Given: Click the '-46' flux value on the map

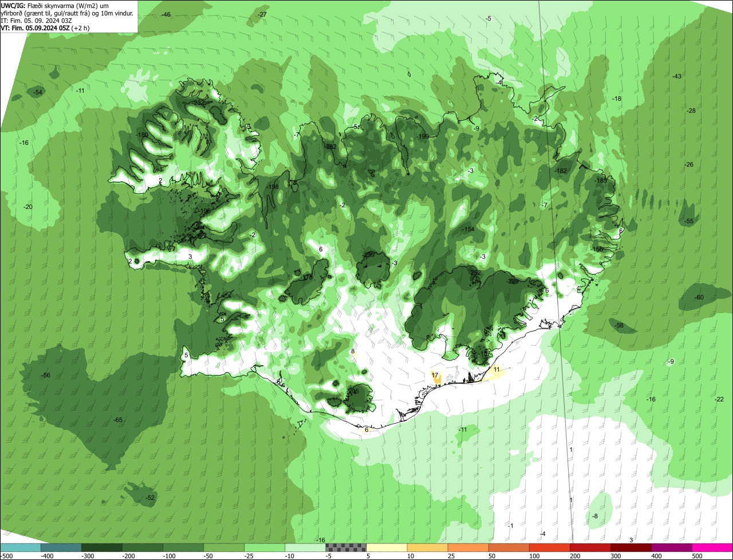Looking at the screenshot, I should (x=166, y=14).
